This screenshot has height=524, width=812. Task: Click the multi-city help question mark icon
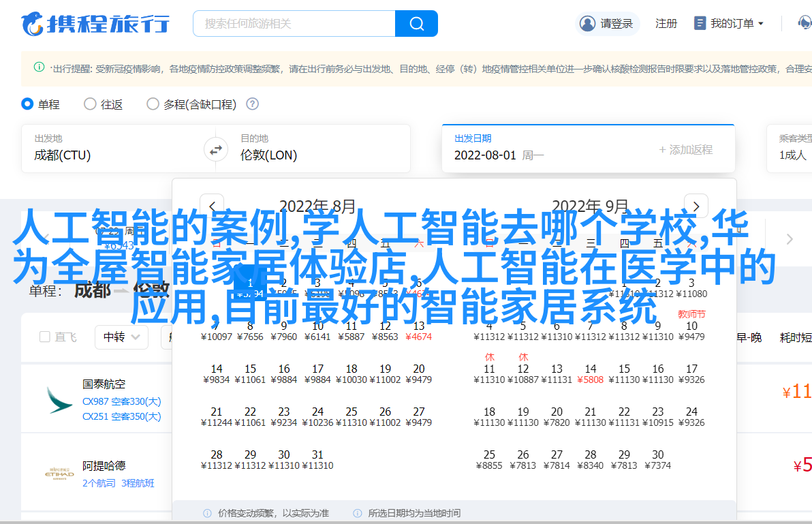tap(252, 104)
